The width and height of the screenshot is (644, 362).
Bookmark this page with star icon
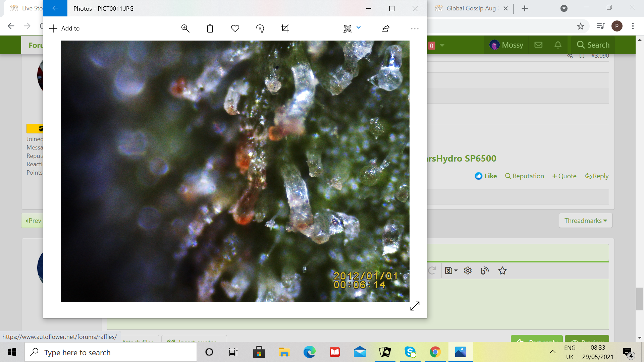click(581, 26)
